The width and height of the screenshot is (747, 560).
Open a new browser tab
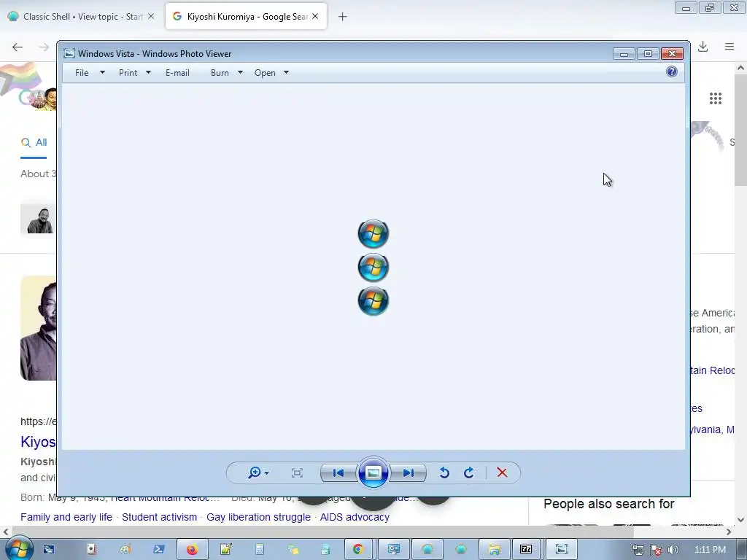coord(343,17)
